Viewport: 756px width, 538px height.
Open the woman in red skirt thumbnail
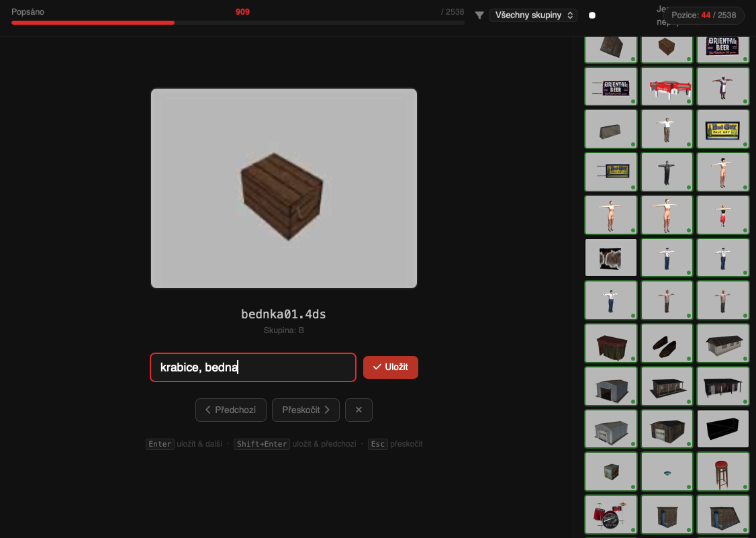(x=722, y=215)
